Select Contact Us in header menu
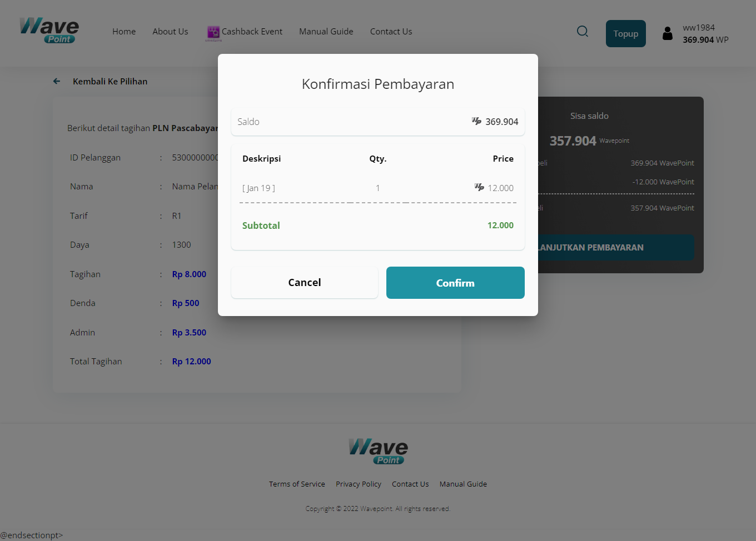The width and height of the screenshot is (756, 541). 391,32
